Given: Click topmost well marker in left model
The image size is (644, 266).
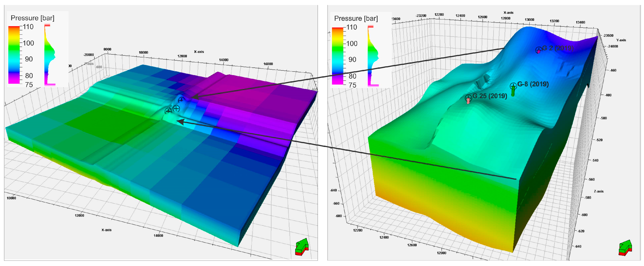Looking at the screenshot, I should [181, 100].
